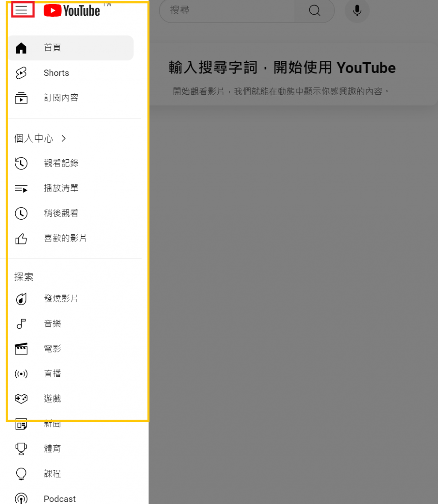Click the Podcast antenna icon
The height and width of the screenshot is (504, 438).
click(x=21, y=498)
